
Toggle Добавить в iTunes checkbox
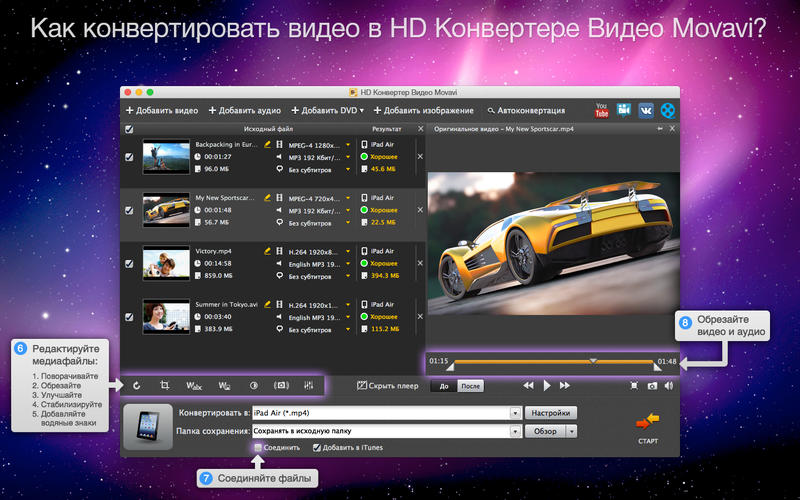[x=316, y=447]
